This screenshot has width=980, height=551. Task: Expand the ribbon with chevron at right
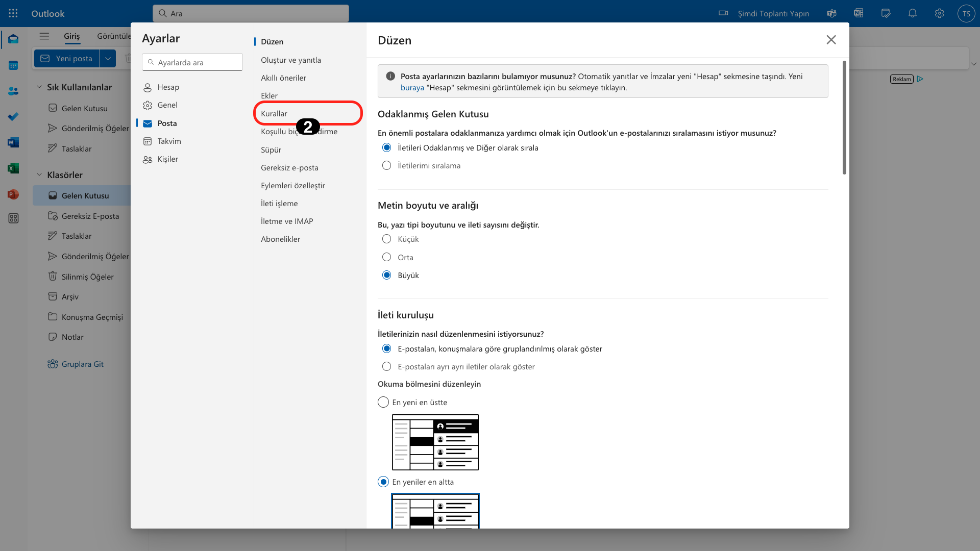(x=974, y=64)
